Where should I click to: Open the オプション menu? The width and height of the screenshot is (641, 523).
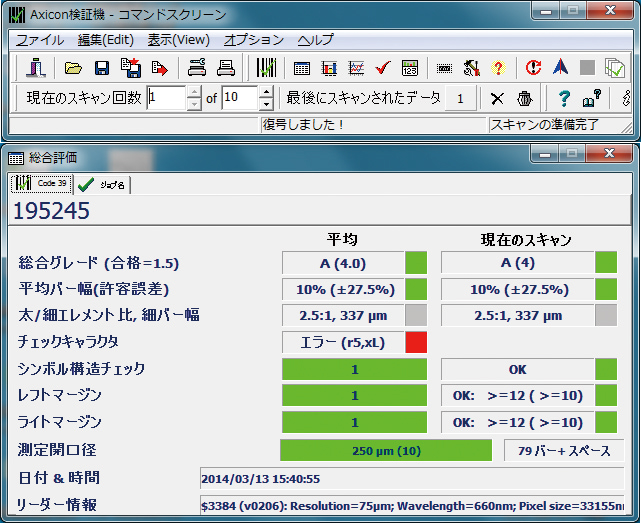253,40
